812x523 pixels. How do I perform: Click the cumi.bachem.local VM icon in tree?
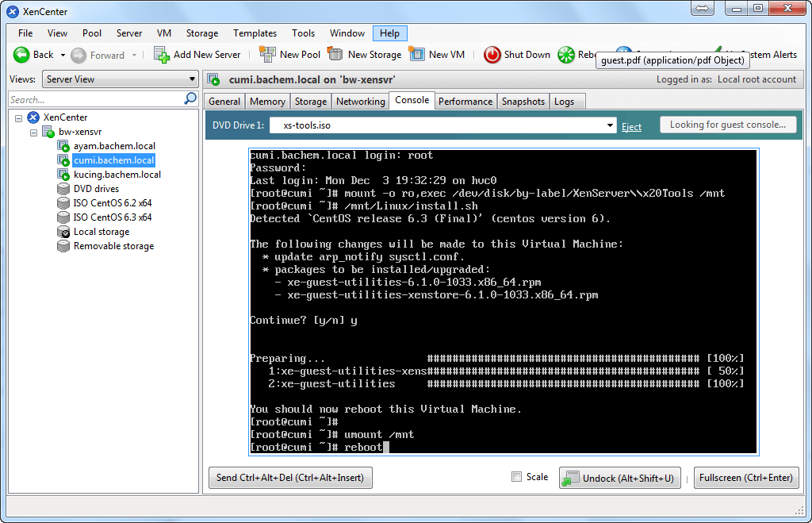tap(63, 160)
